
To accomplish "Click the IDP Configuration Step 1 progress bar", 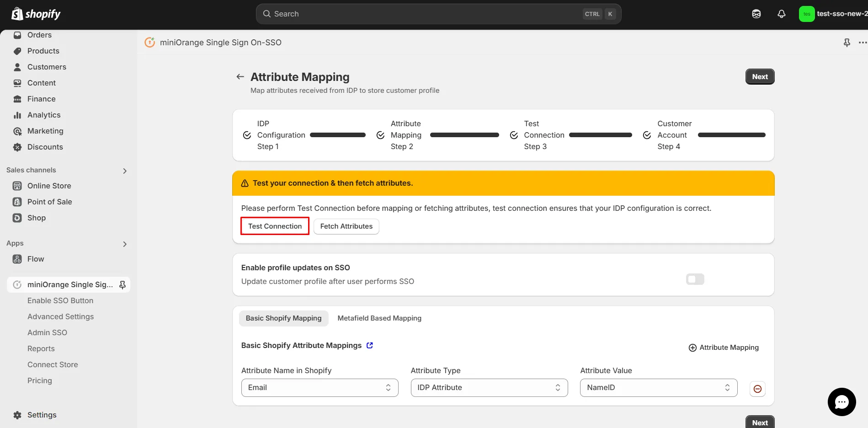I will [x=338, y=135].
